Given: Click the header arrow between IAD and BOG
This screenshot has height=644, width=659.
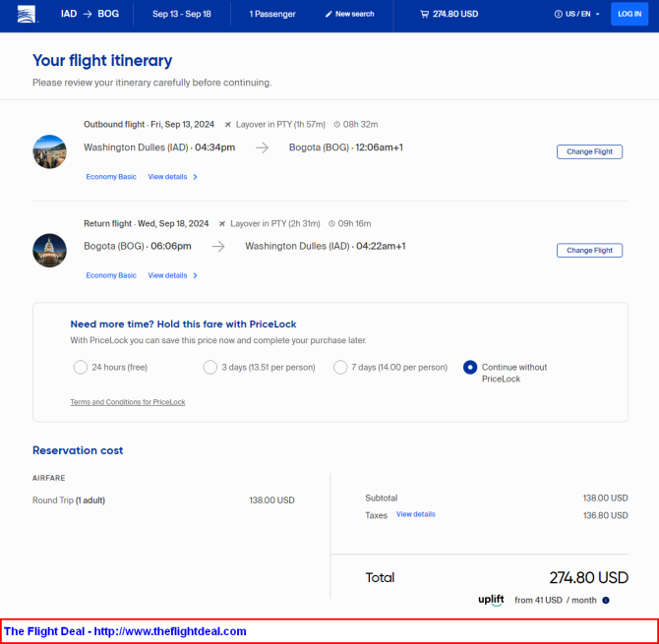Looking at the screenshot, I should tap(88, 15).
